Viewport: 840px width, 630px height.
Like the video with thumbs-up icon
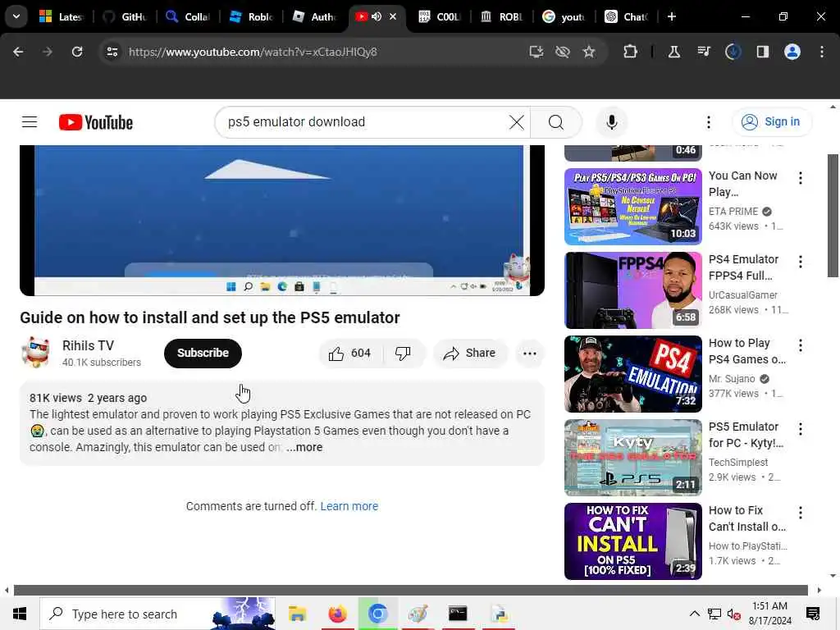pyautogui.click(x=350, y=353)
